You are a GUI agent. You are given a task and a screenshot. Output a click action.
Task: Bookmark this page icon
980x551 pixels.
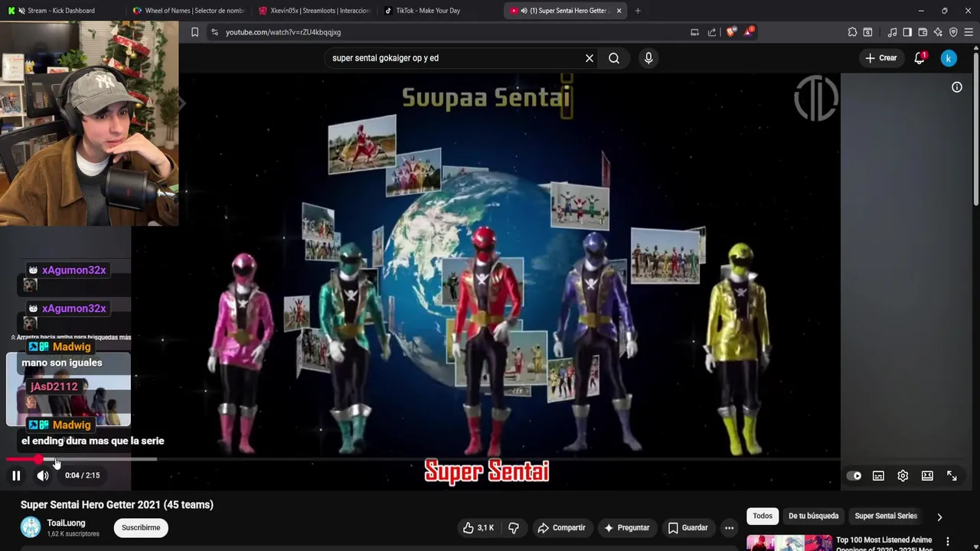click(x=194, y=32)
